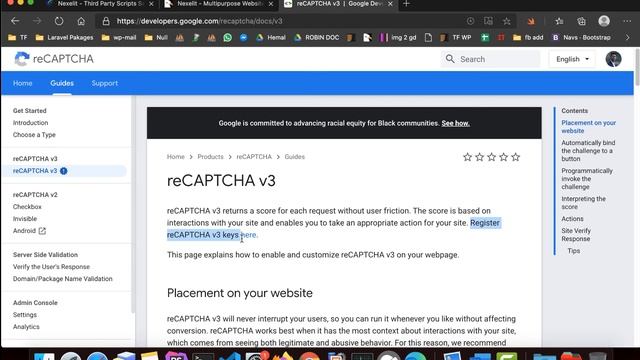Go back to the previous page
This screenshot has width=640, height=360.
pos(16,21)
